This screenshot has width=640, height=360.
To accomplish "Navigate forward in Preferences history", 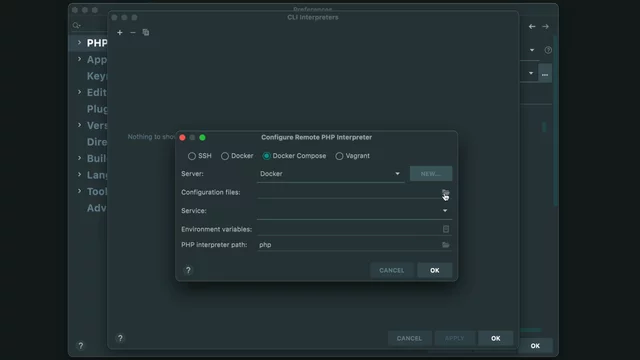I will (545, 27).
